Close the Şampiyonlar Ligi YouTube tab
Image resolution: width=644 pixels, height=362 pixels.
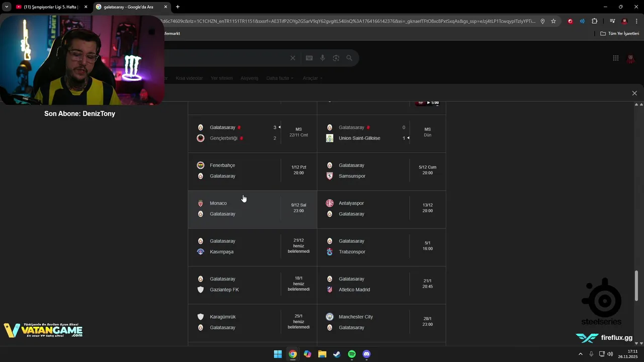(86, 7)
